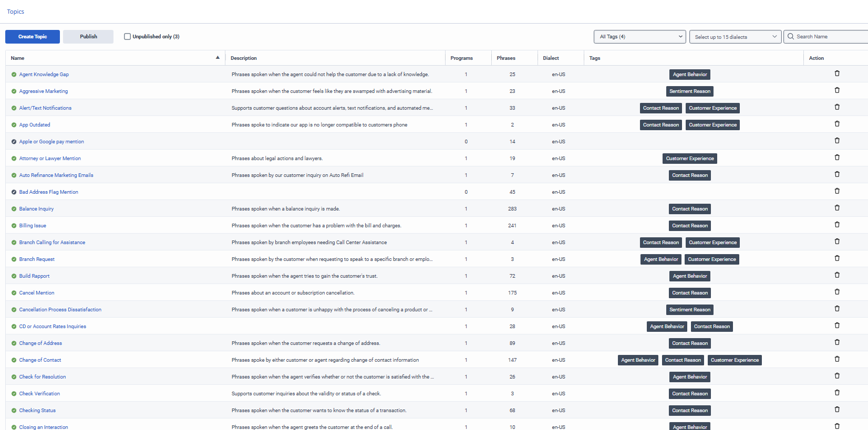Click the Check for Resolution description text
Image resolution: width=868 pixels, height=430 pixels.
[333, 377]
